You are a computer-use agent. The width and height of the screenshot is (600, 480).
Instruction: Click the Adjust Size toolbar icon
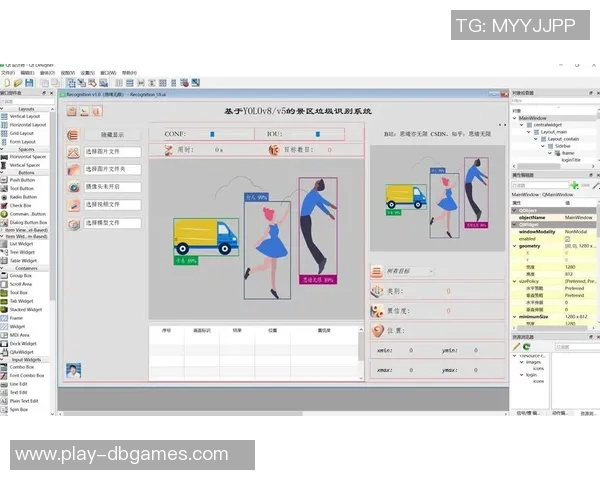point(196,83)
